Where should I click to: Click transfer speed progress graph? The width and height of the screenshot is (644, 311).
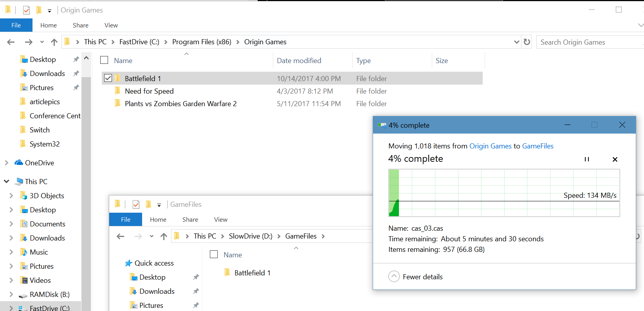pos(504,193)
